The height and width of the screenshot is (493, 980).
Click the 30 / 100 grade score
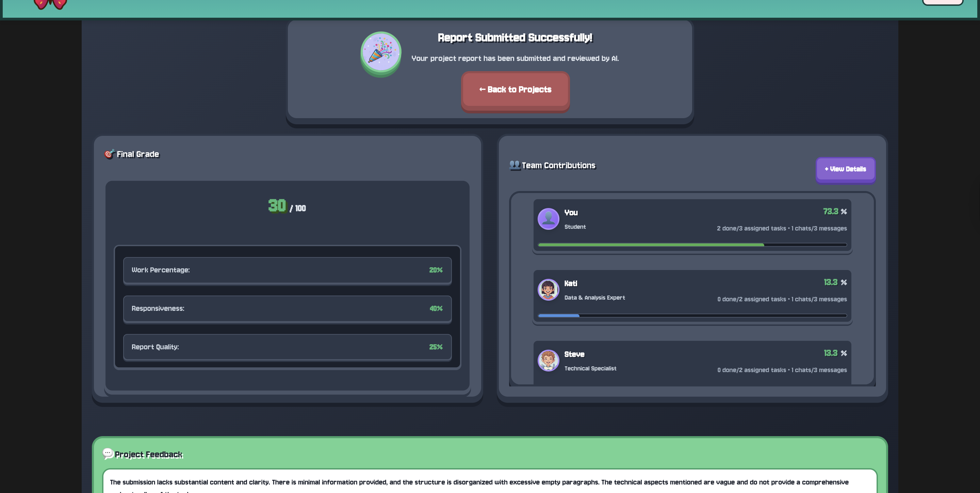click(287, 206)
